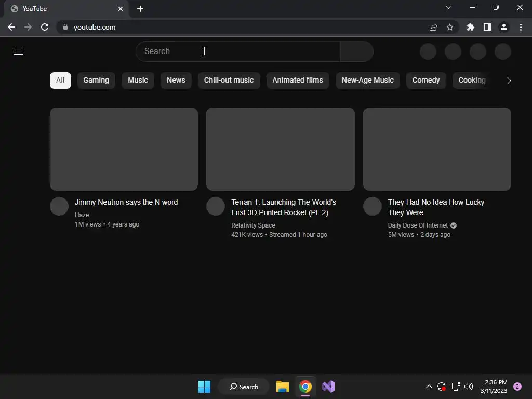
Task: View site information via the lock icon
Action: pyautogui.click(x=65, y=27)
